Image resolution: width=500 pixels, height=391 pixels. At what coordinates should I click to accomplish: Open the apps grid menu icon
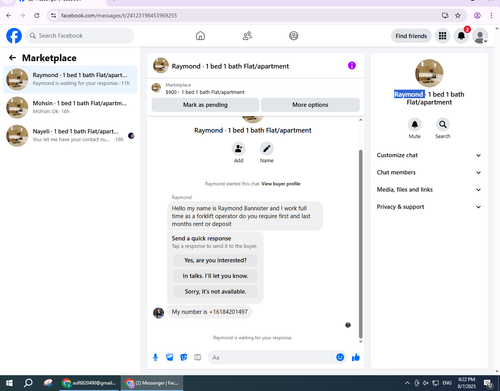click(442, 36)
